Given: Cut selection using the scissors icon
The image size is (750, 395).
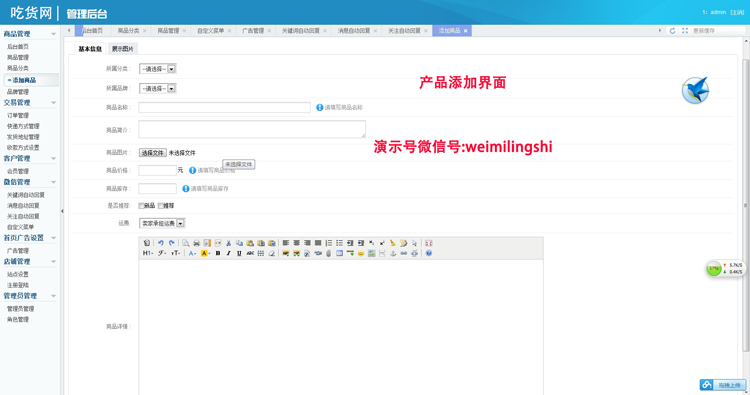Looking at the screenshot, I should (229, 243).
